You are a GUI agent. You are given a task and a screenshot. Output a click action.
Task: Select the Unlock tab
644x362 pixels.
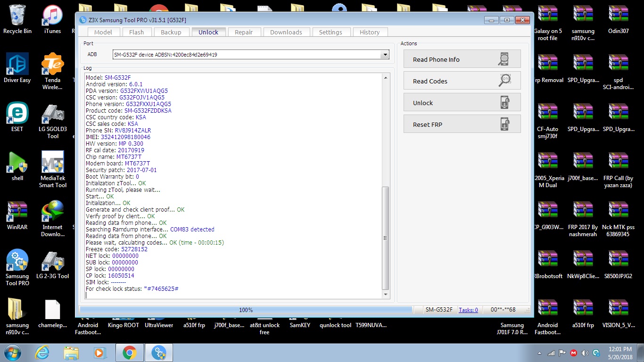pos(208,32)
